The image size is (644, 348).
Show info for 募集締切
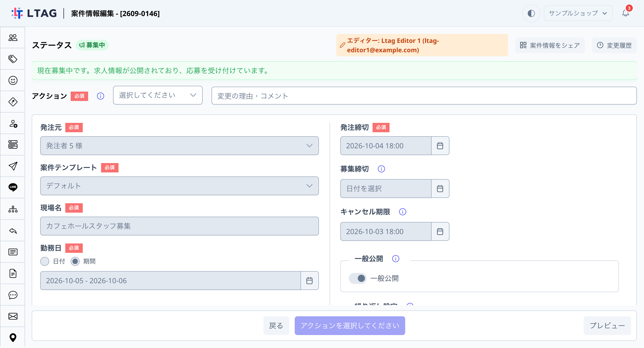[381, 169]
